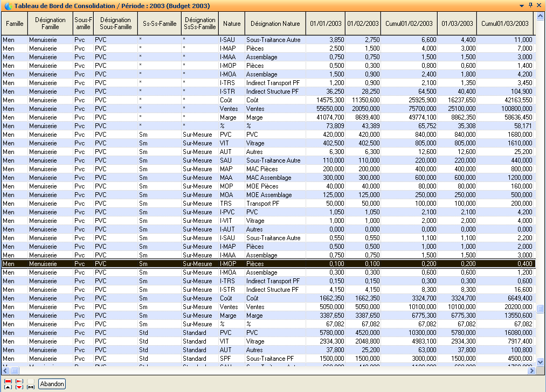This screenshot has height=392, width=546.
Task: Click the red down arrow icon near Abandon
Action: coord(19,387)
